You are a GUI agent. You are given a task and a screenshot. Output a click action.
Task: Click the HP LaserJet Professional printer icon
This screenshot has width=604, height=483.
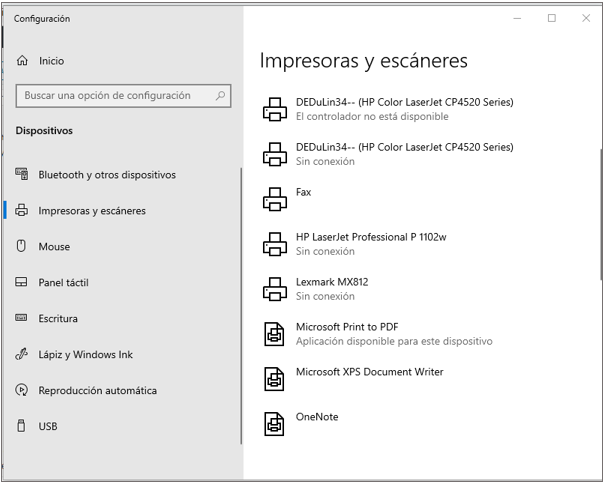(x=275, y=244)
